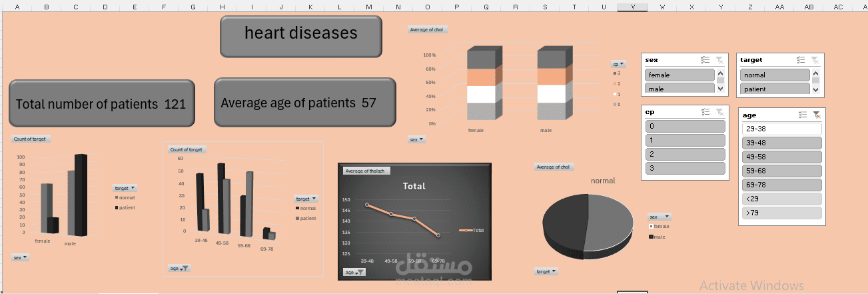
Task: Open target field dropdown on age bar chart
Action: pyautogui.click(x=305, y=199)
